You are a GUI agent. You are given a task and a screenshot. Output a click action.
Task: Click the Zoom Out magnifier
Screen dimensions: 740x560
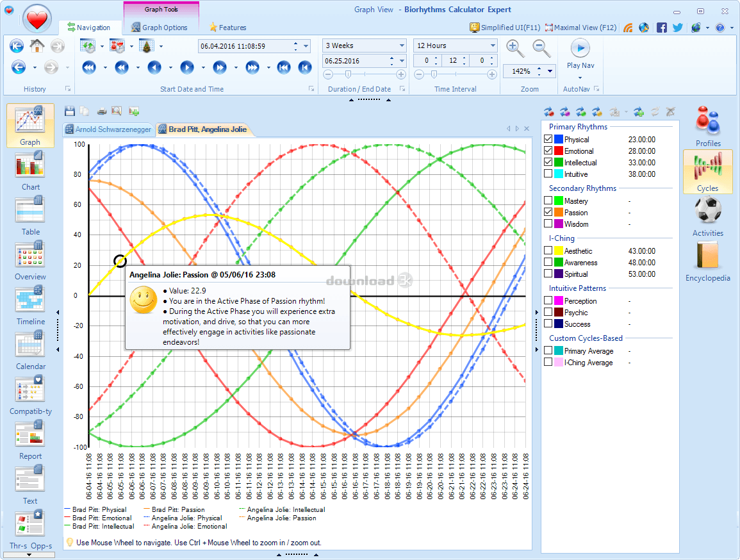click(x=541, y=48)
